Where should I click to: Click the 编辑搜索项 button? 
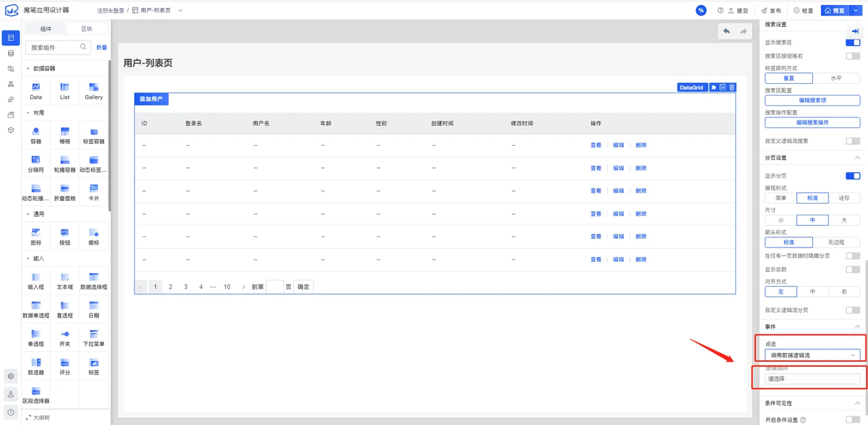point(812,101)
